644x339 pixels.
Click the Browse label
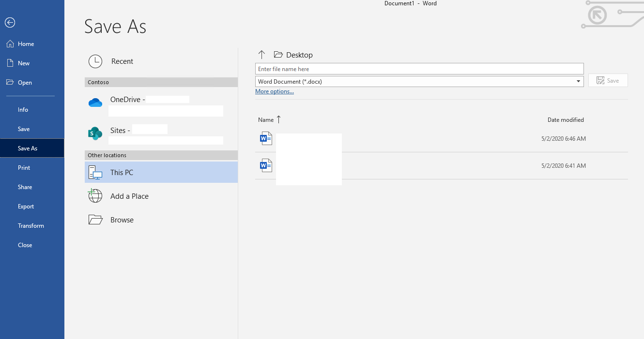122,220
